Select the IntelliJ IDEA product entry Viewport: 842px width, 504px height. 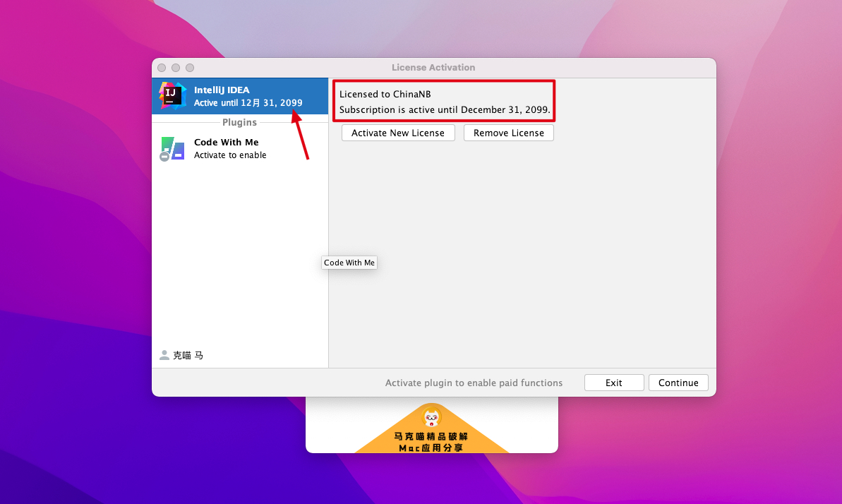coord(240,96)
